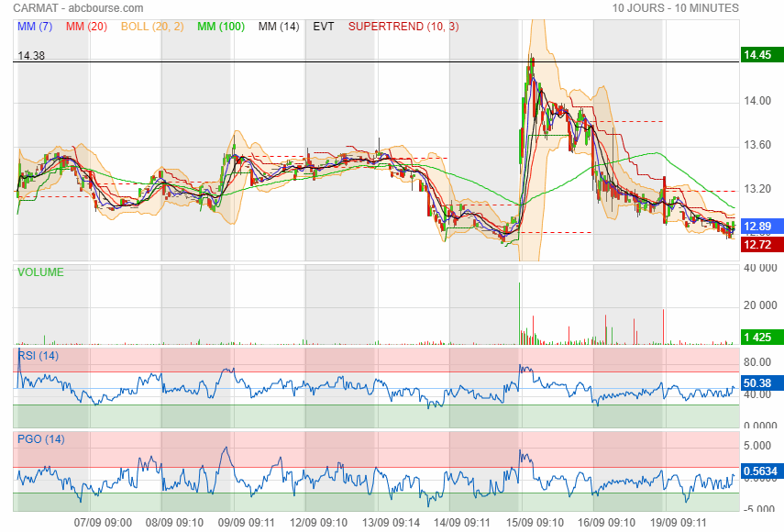Click the red 12.72 price tag
784x532 pixels.
(760, 244)
